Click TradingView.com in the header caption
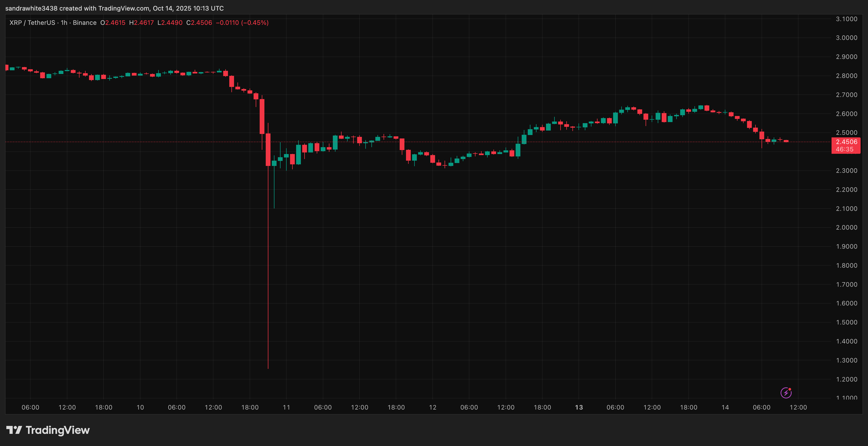The height and width of the screenshot is (446, 868). (x=124, y=8)
